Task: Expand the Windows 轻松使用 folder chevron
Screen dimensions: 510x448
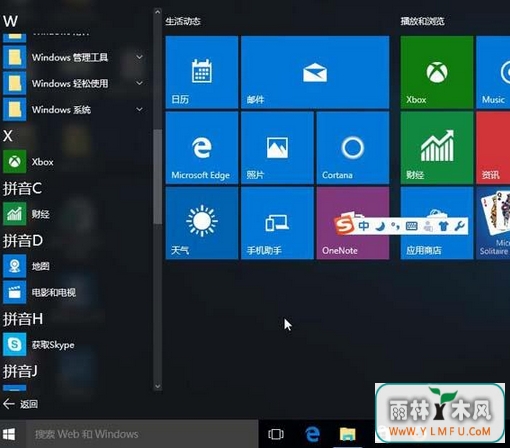Action: point(139,83)
